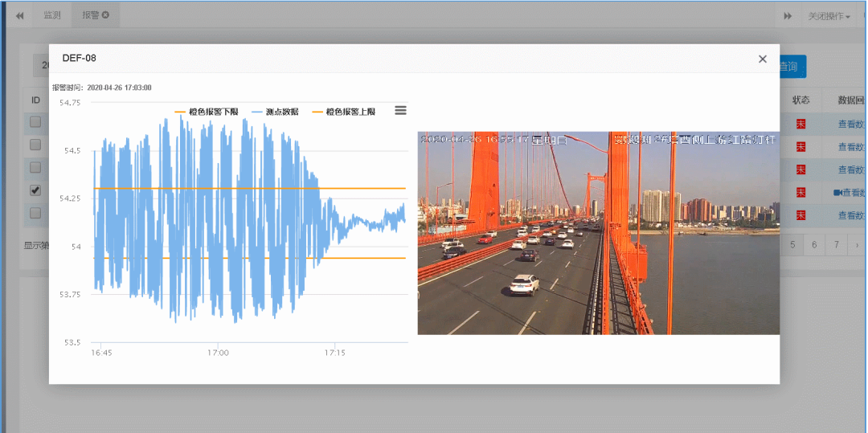Click the tabs scroll-left double arrow

[x=19, y=15]
